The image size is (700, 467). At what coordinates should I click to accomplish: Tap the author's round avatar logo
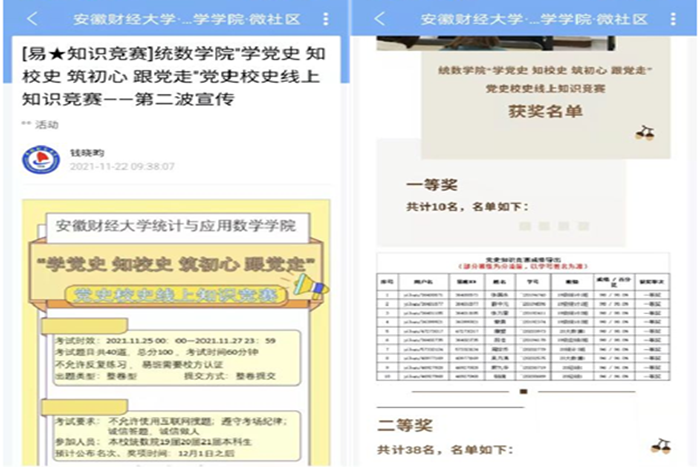coord(41,159)
